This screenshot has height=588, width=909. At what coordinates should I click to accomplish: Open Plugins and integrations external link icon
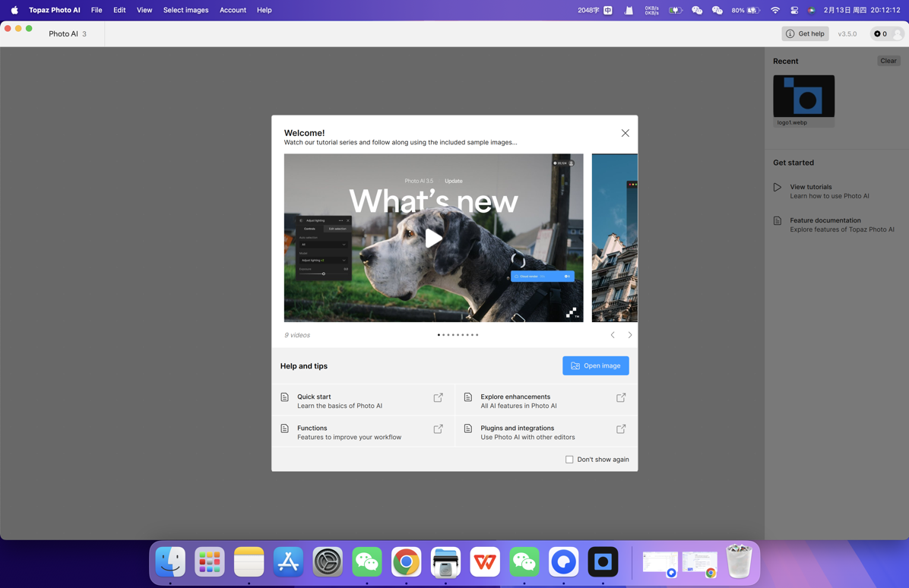coord(621,429)
